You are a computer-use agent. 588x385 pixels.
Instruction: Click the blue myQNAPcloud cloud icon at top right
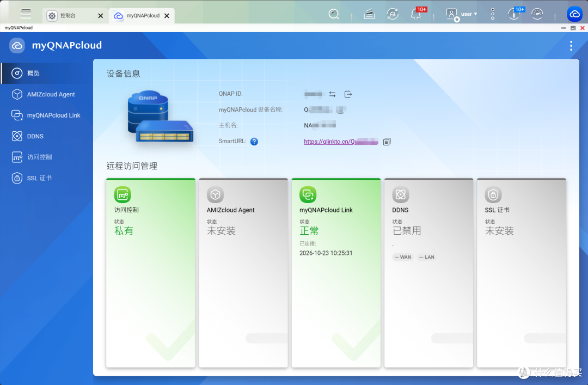[574, 15]
